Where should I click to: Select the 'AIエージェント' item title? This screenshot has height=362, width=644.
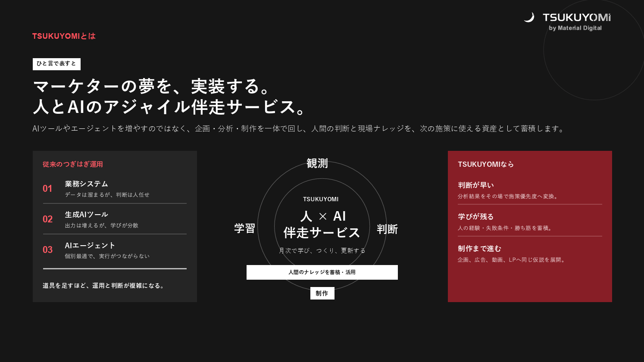(x=90, y=245)
